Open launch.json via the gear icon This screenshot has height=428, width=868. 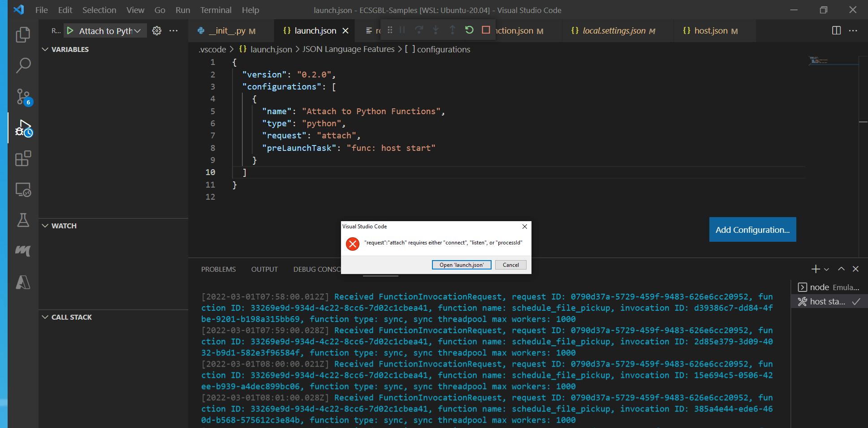point(156,30)
